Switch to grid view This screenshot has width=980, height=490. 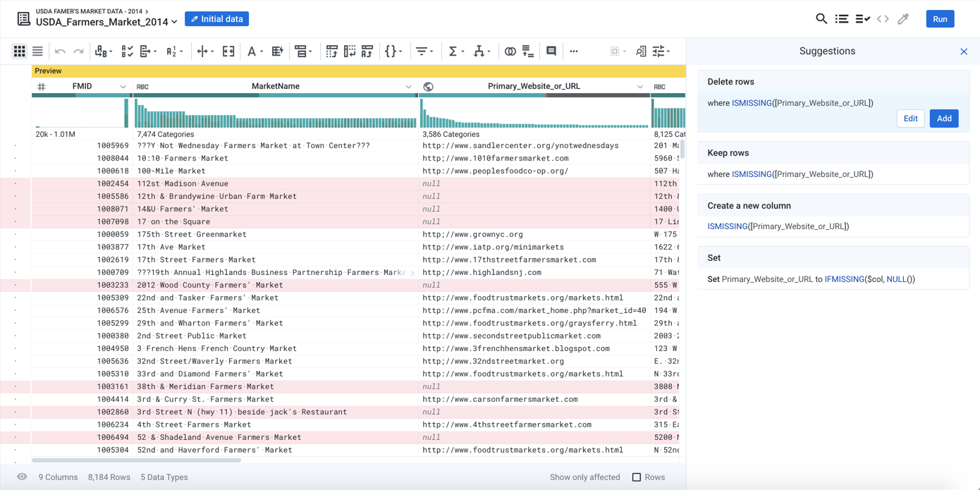[19, 51]
